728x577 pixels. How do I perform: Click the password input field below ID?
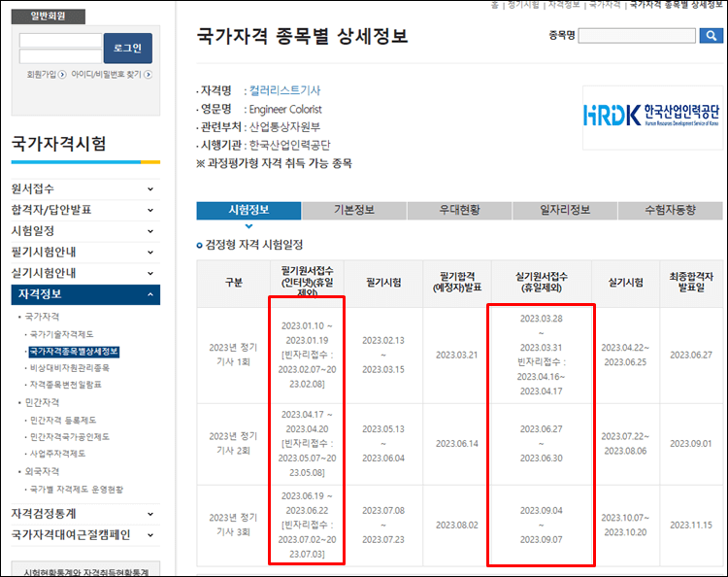click(x=60, y=55)
